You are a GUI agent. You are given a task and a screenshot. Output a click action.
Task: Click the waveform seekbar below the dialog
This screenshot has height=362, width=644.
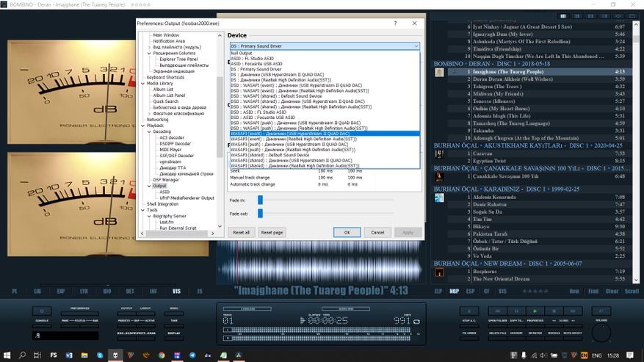[x=321, y=263]
